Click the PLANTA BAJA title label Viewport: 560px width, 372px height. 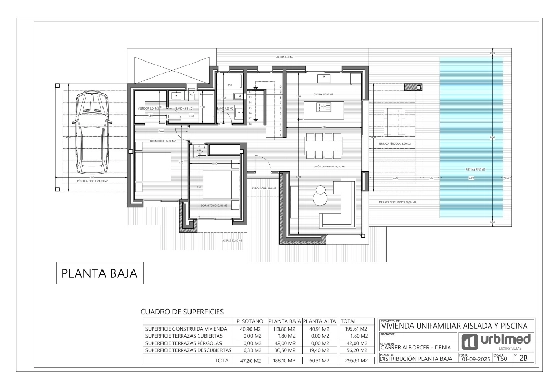click(99, 273)
